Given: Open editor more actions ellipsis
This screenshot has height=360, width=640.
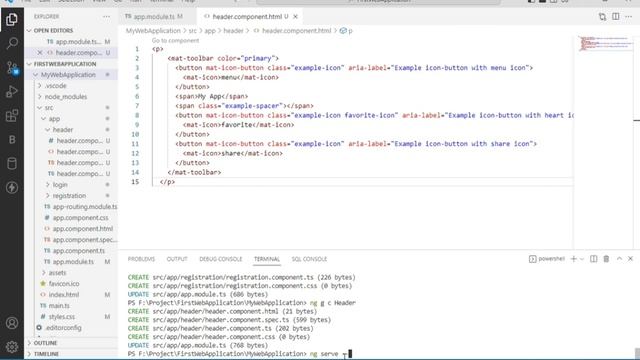Looking at the screenshot, I should coord(629,17).
